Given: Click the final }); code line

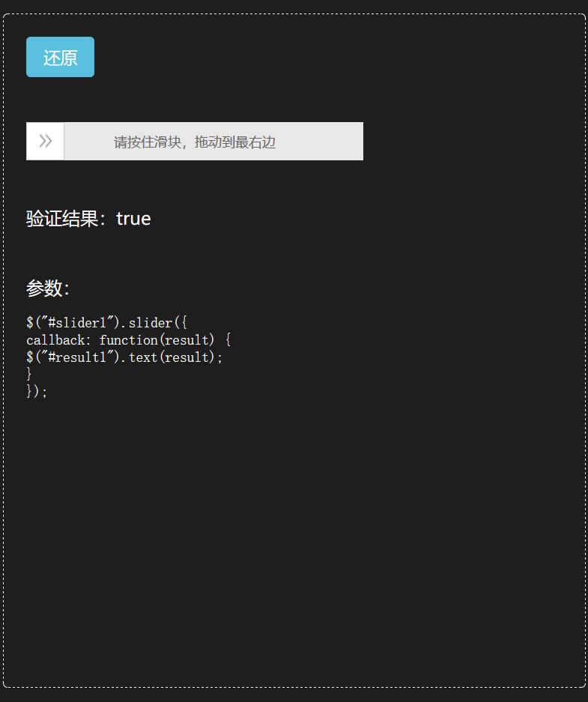Looking at the screenshot, I should pos(37,391).
